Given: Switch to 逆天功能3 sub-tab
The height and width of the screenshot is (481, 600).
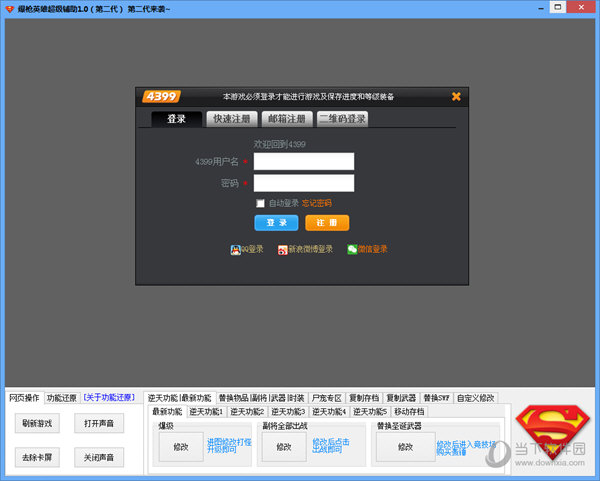Looking at the screenshot, I should (x=288, y=412).
